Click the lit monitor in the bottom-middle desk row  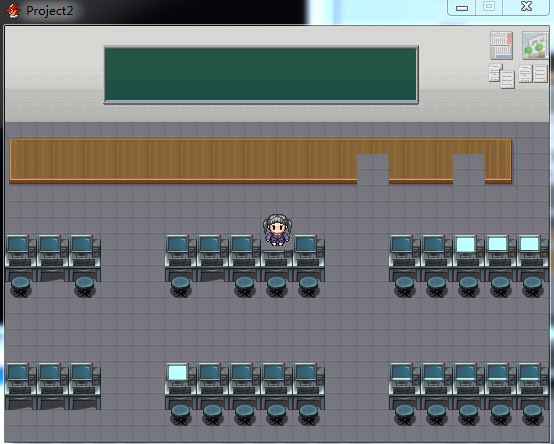[177, 372]
